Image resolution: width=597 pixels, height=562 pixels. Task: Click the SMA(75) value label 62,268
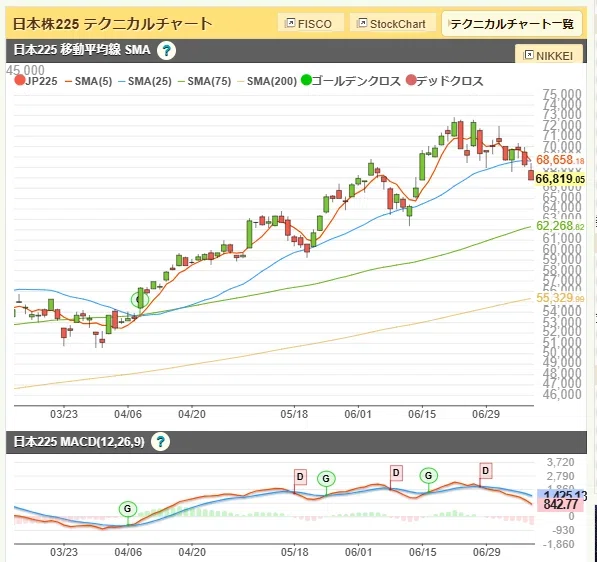click(560, 226)
